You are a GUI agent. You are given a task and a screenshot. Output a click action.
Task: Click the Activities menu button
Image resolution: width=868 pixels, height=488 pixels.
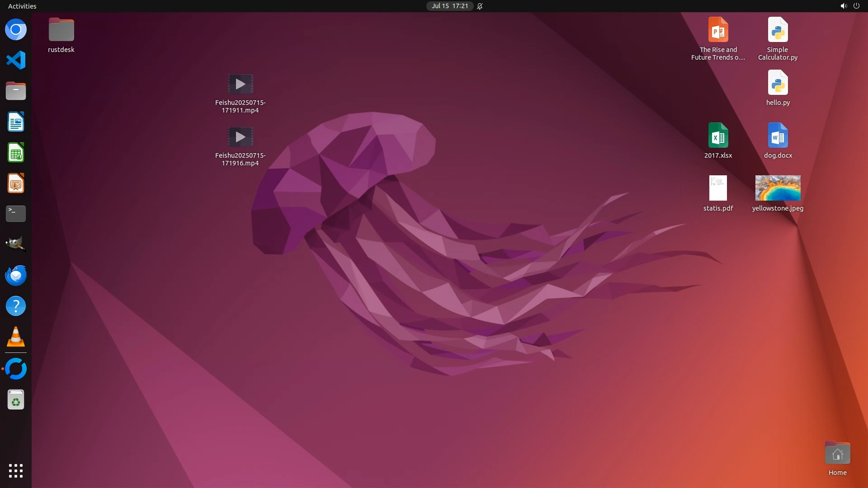[x=22, y=6]
